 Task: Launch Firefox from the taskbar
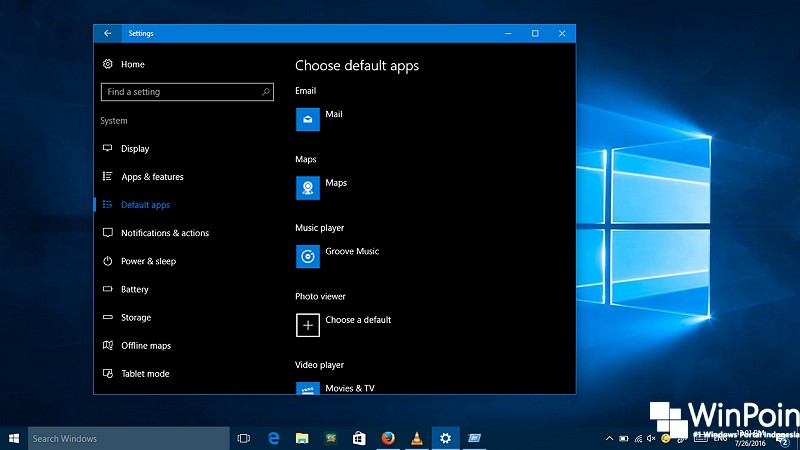pyautogui.click(x=388, y=438)
